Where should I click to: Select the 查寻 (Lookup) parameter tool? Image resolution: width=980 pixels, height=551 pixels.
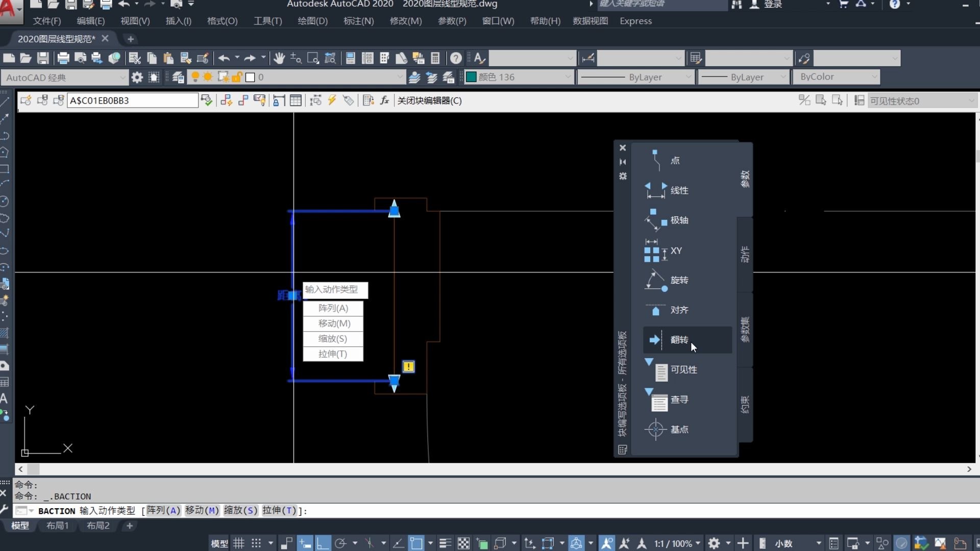pyautogui.click(x=687, y=399)
